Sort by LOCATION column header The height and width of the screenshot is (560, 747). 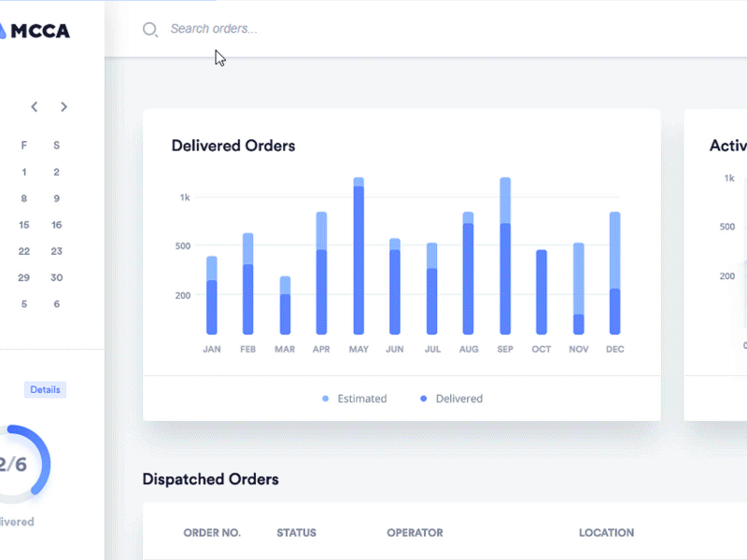point(606,532)
